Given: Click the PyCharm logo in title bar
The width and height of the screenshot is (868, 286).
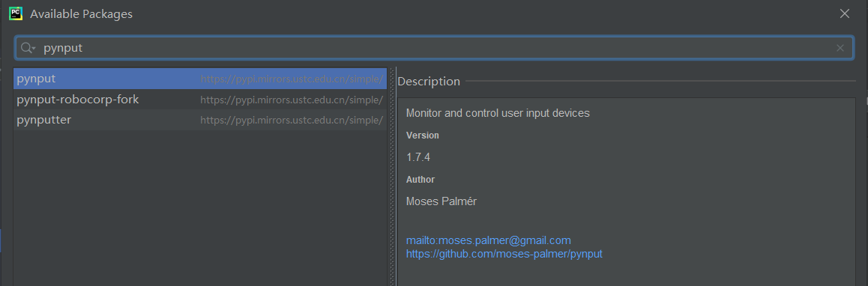Looking at the screenshot, I should point(16,13).
